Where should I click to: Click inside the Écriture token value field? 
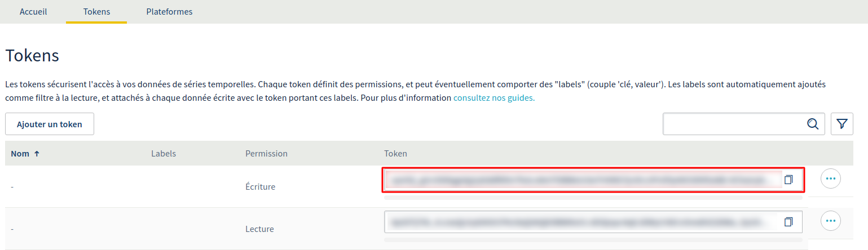[581, 180]
